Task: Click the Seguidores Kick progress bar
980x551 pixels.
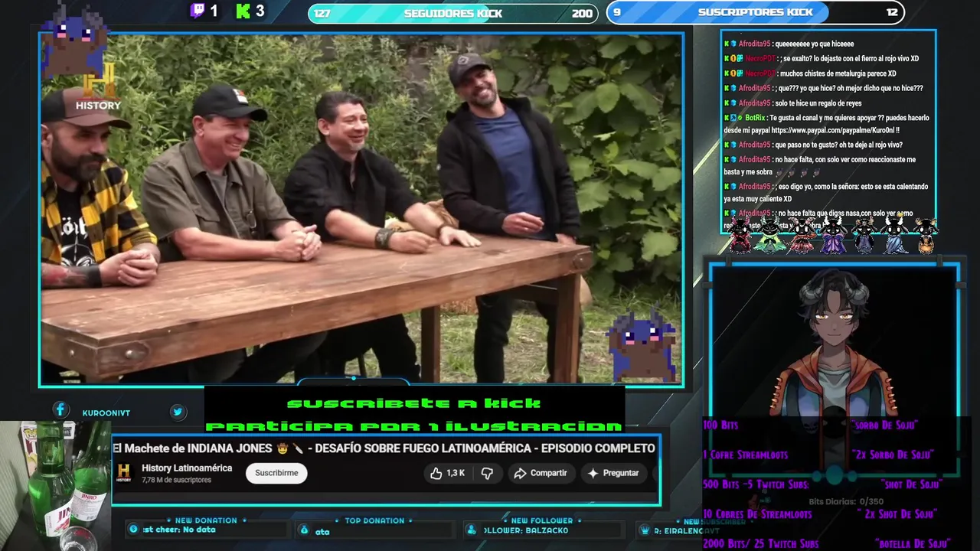Action: tap(453, 13)
